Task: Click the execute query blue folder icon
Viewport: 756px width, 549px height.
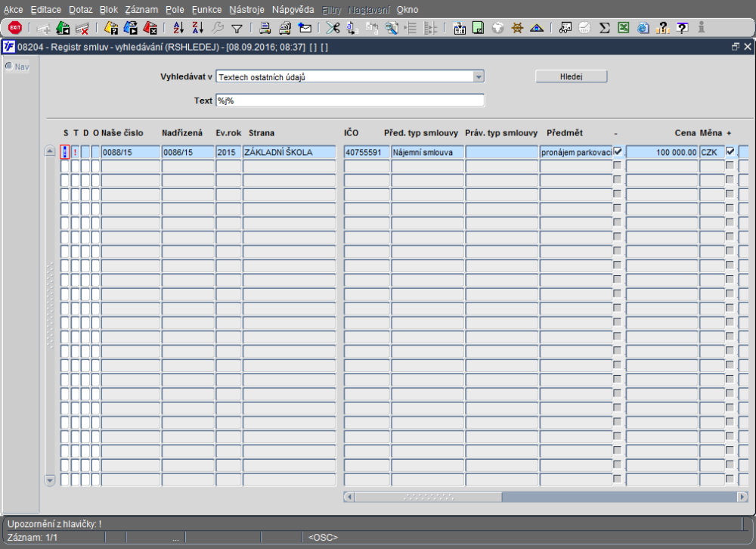Action: tap(130, 28)
